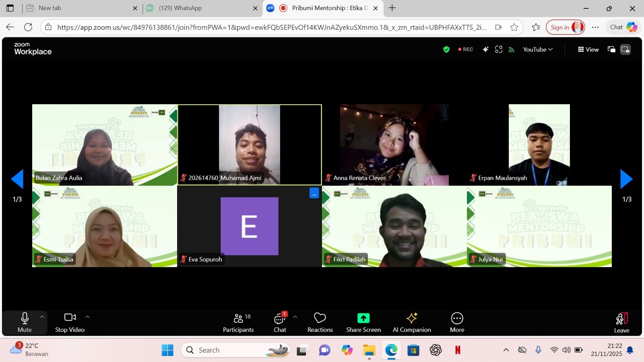644x362 pixels.
Task: Expand audio options arrow next to Mute
Action: coord(42,317)
